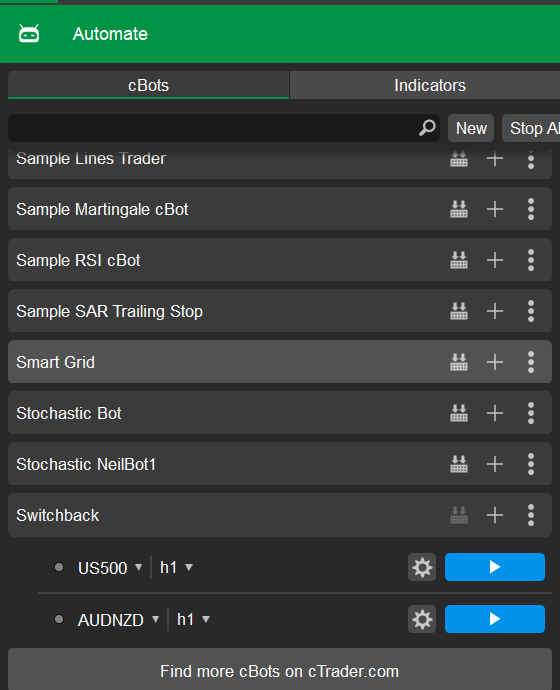Add an instance to Switchback with plus icon
The width and height of the screenshot is (560, 690).
tap(495, 515)
